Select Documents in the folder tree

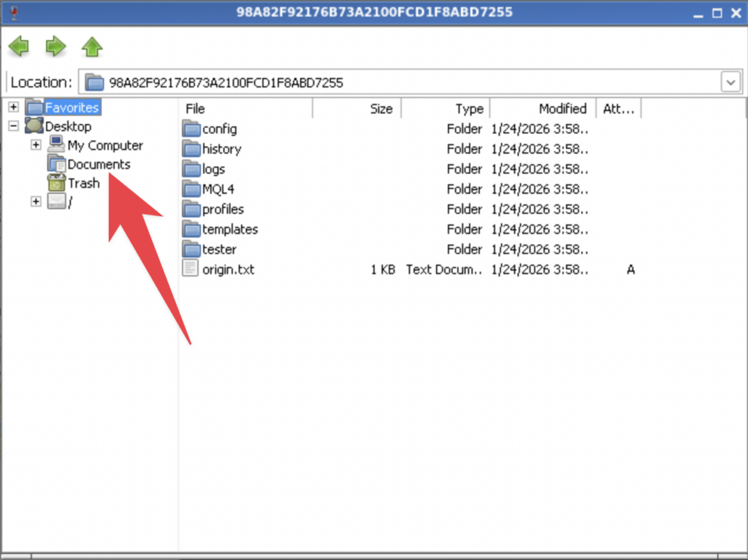point(99,164)
